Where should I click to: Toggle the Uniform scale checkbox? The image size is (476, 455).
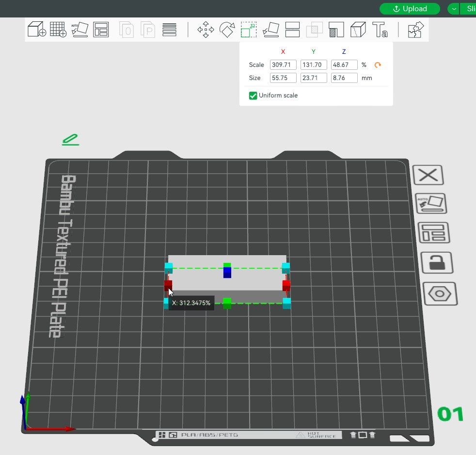pyautogui.click(x=253, y=96)
